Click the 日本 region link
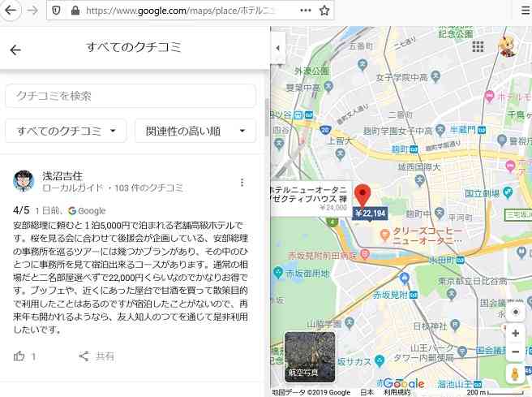Screen dimensions: 532x397 [x=367, y=393]
